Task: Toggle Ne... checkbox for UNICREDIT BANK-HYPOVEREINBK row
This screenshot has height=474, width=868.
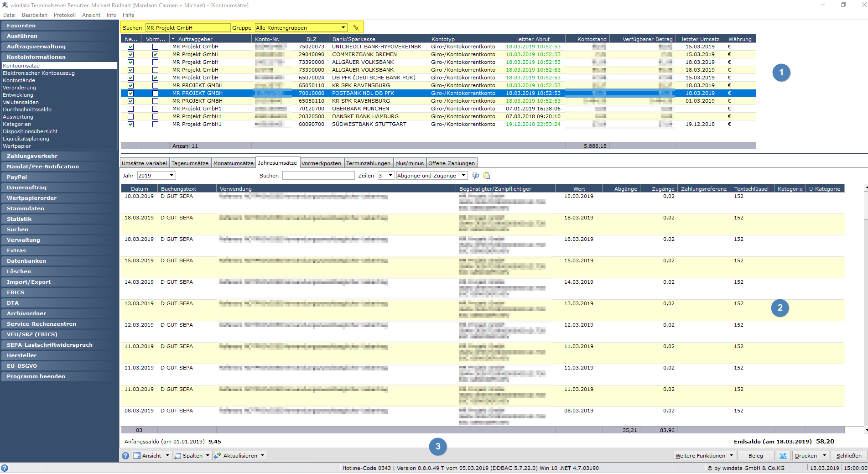Action: point(131,47)
